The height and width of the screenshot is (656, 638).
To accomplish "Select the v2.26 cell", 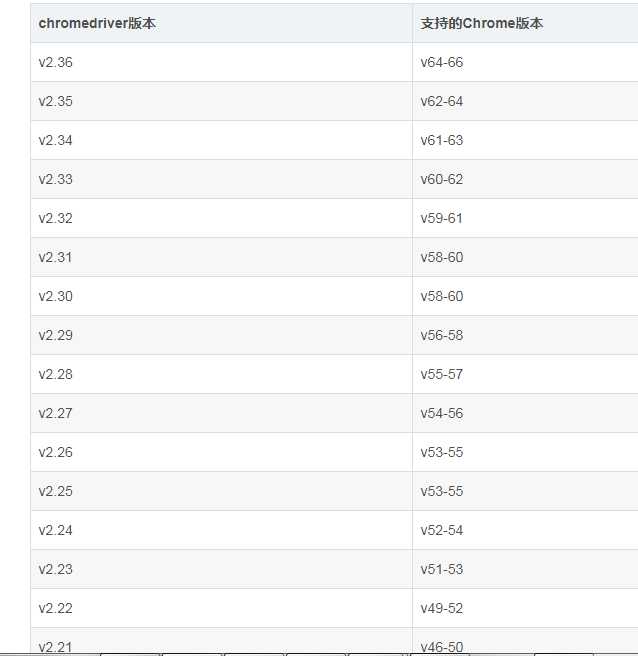I will 222,452.
